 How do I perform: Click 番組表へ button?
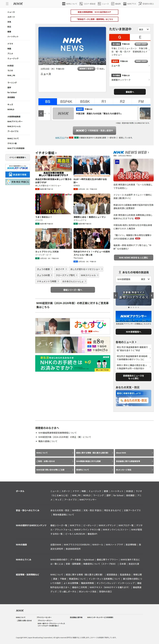pyautogui.click(x=130, y=92)
